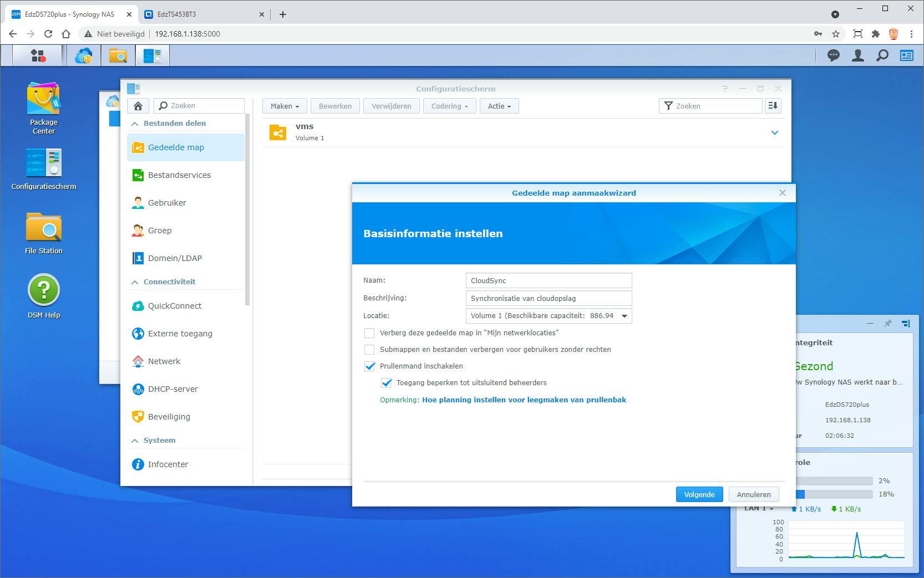Close the Gedeelde map aanmaakwizard dialog
The width and height of the screenshot is (924, 578).
tap(783, 193)
